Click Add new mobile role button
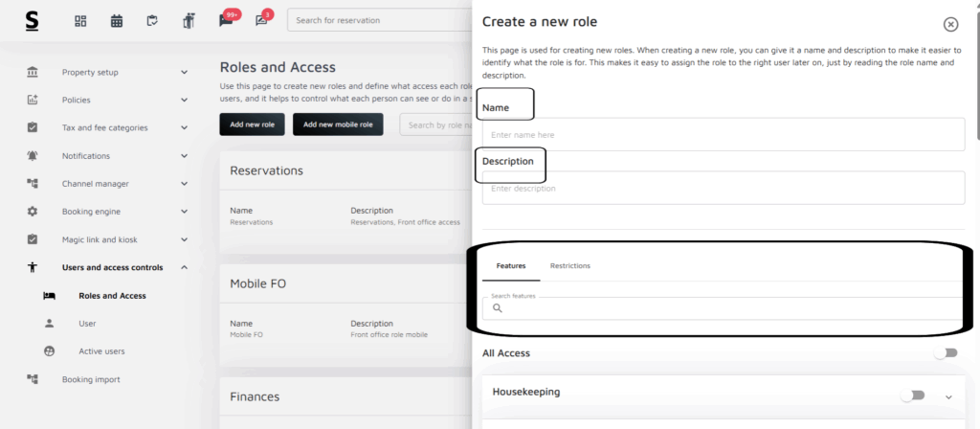 tap(338, 124)
